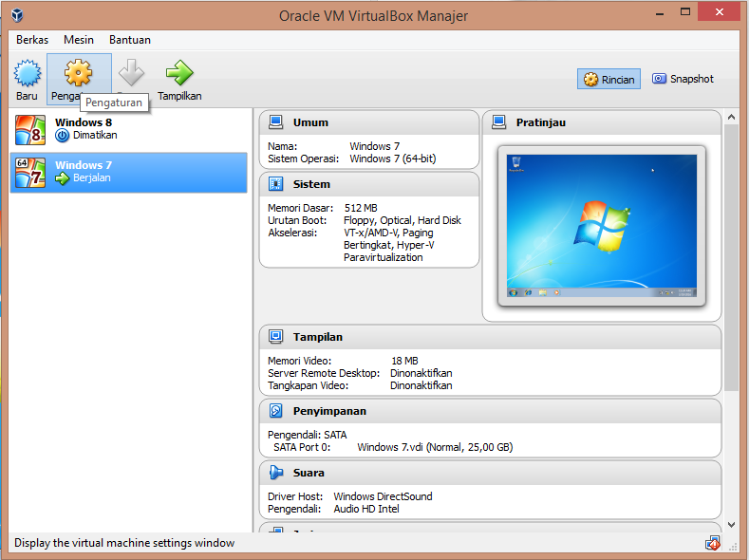Click the Berjalan green arrow status icon
Image resolution: width=749 pixels, height=560 pixels.
[x=62, y=178]
